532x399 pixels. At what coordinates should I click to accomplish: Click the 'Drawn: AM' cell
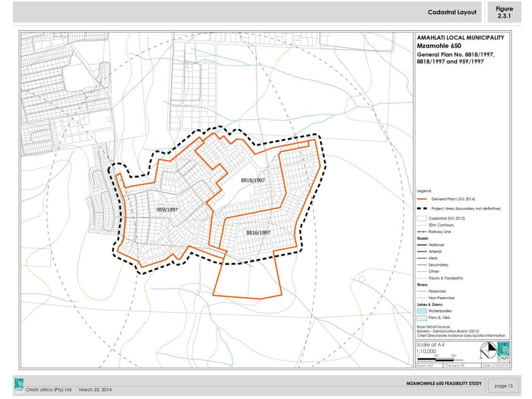(x=429, y=366)
